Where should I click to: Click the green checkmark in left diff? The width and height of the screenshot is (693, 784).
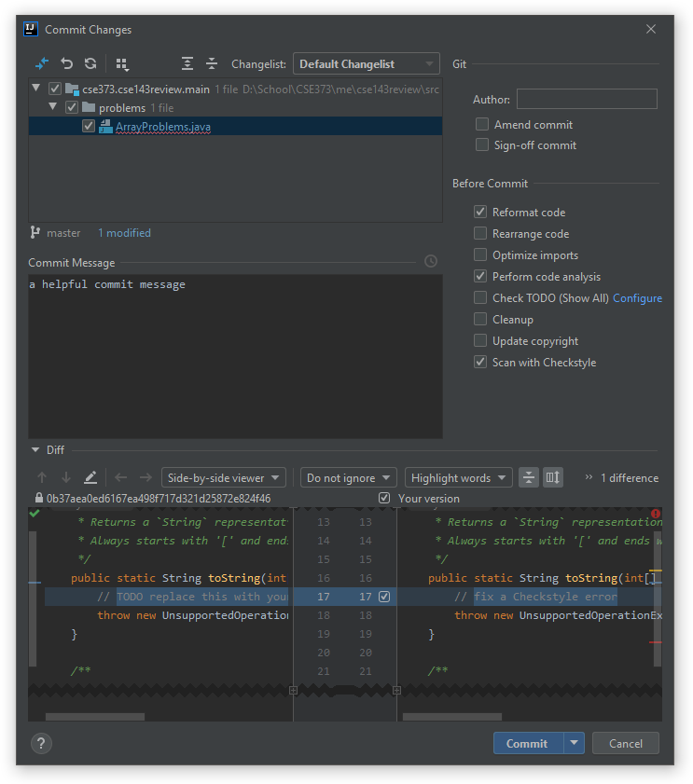tap(34, 513)
